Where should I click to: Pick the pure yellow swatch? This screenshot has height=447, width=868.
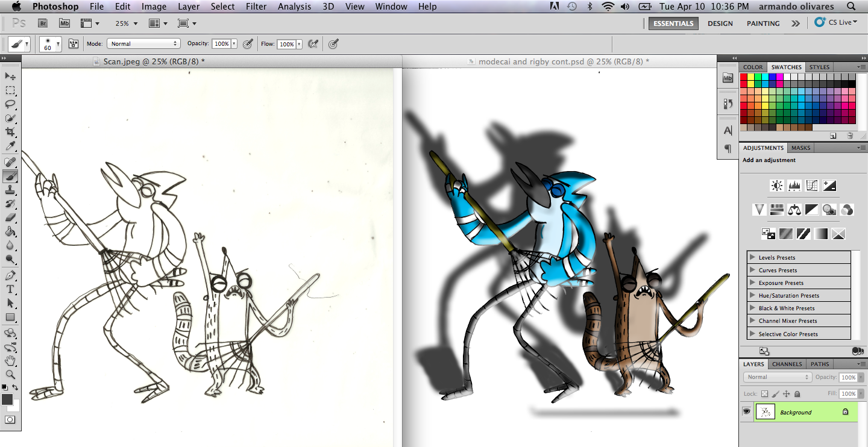tap(751, 77)
